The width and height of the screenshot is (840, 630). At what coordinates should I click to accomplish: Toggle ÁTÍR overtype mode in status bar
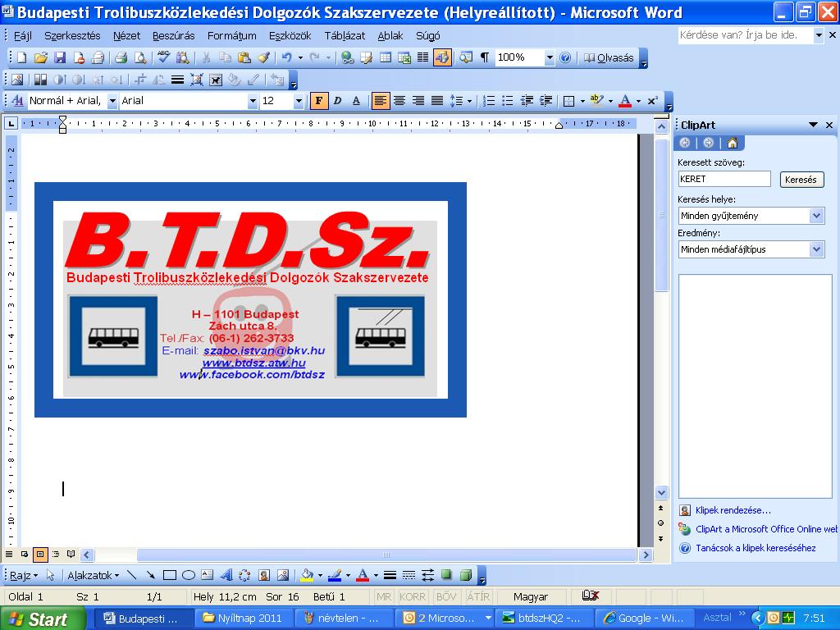click(x=478, y=597)
